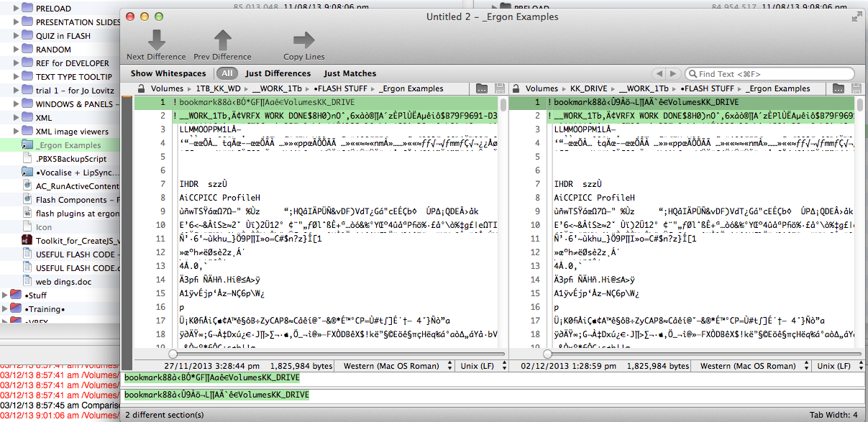Click first bookmark line in bottom detail pane
868x422 pixels.
[x=212, y=377]
